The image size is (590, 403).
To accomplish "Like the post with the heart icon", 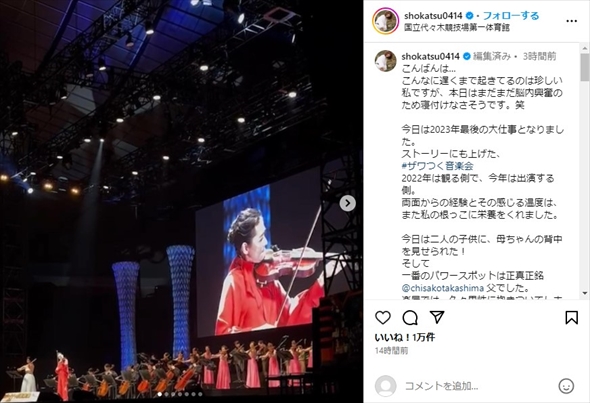I will point(383,318).
